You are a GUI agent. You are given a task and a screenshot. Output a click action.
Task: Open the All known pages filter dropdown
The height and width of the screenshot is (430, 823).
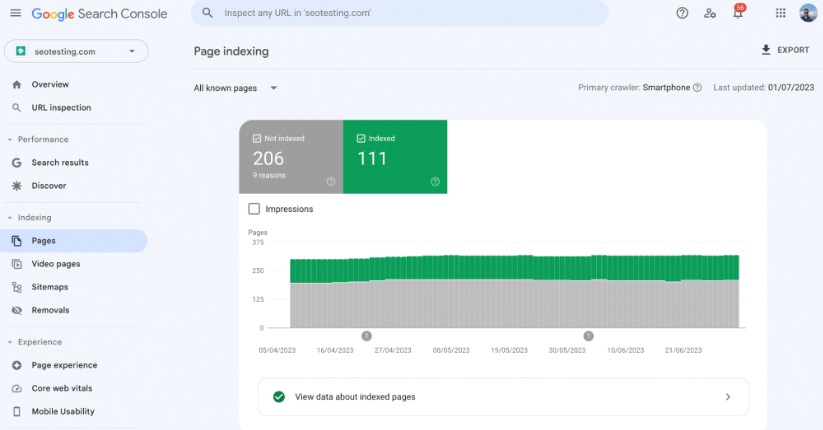[x=235, y=88]
